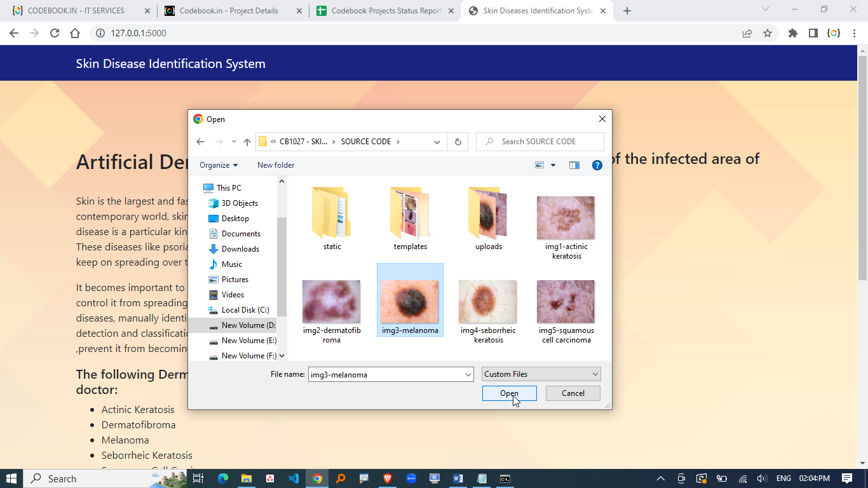Screen dimensions: 868x488
Task: Open the Custom Files type dropdown
Action: point(541,374)
